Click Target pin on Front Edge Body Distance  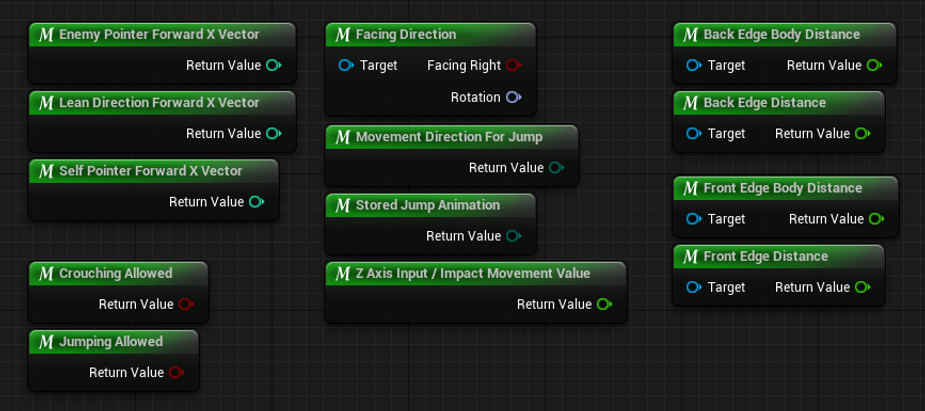tap(694, 219)
